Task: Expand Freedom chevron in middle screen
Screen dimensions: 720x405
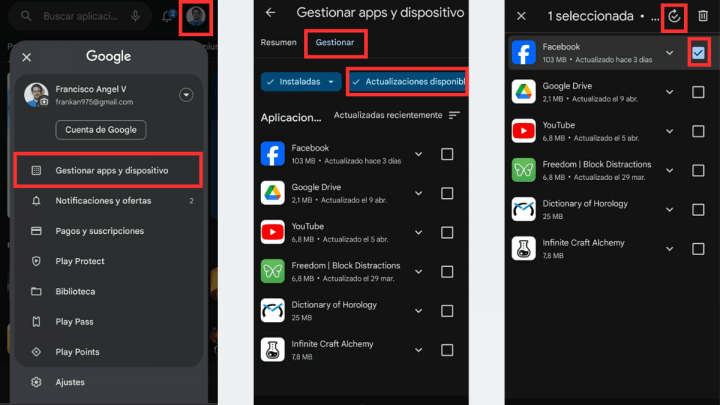Action: 418,272
